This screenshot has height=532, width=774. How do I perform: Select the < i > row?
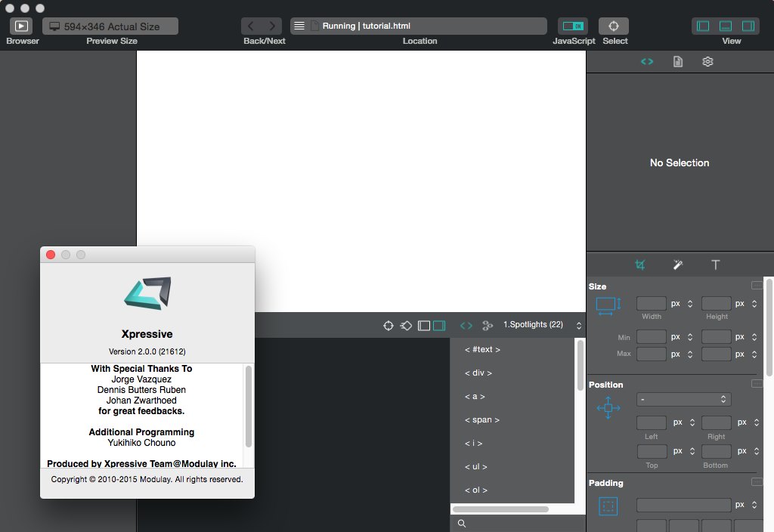pos(512,443)
